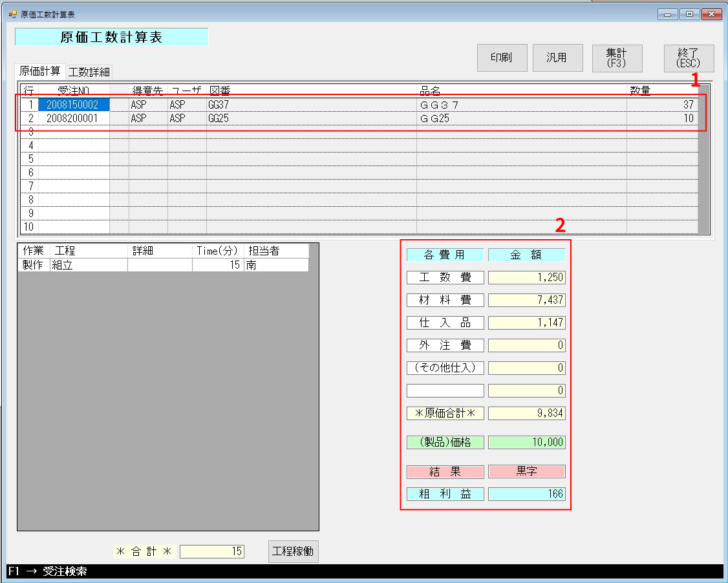The image size is (728, 583).
Task: Click the 汎用 button
Action: coord(557,58)
